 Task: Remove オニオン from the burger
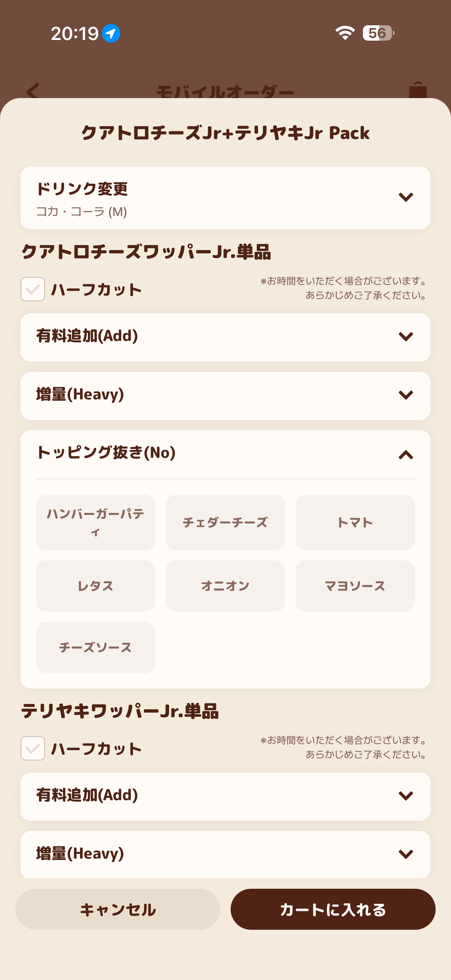(225, 585)
